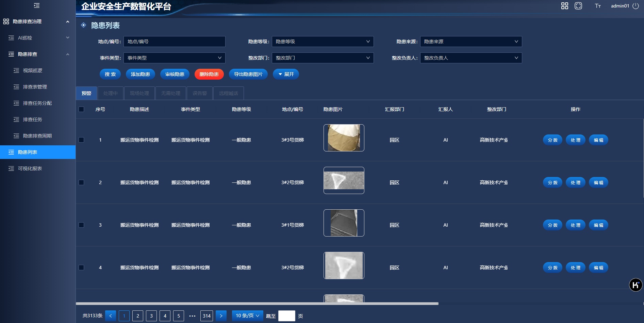This screenshot has width=644, height=323.
Task: Check the select-all checkbox in table header
Action: pyautogui.click(x=81, y=109)
